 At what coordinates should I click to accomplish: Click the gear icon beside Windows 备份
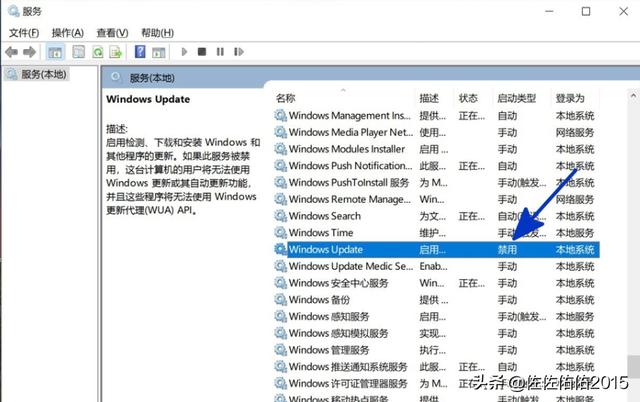280,300
